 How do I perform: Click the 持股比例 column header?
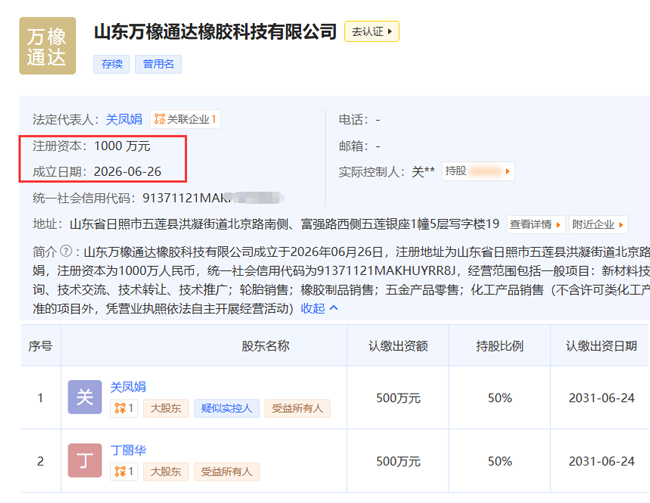coord(500,346)
